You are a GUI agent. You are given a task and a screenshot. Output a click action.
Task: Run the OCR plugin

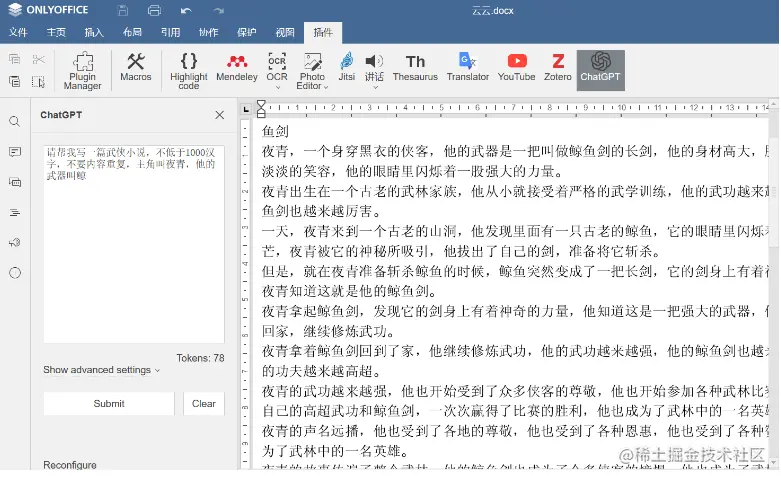(277, 67)
